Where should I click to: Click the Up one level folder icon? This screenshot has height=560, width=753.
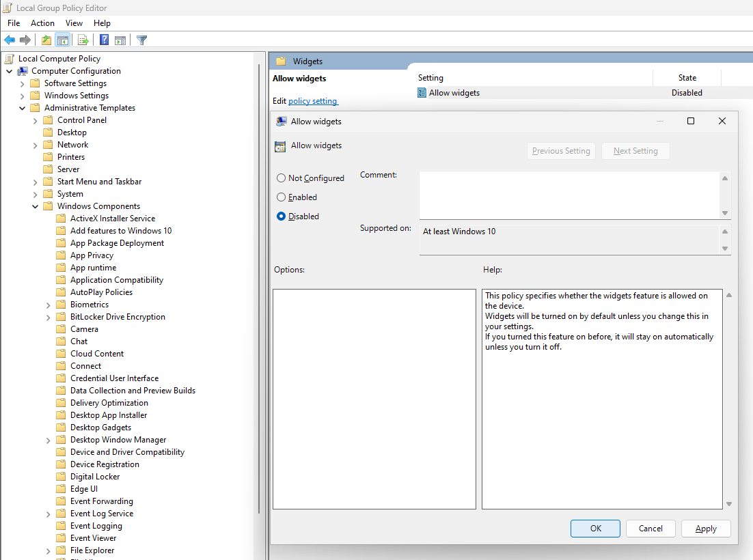click(46, 40)
